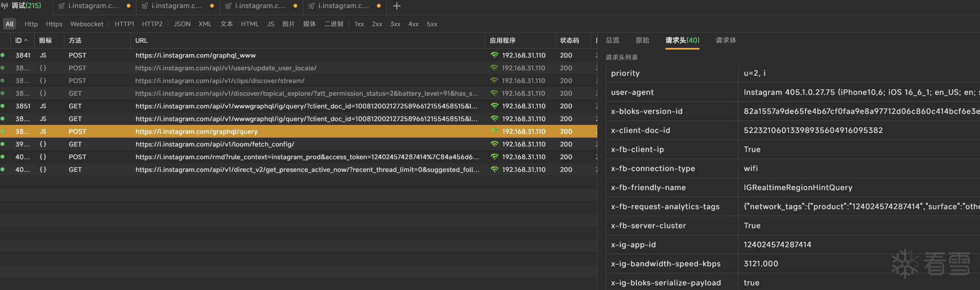Filter by 5xx status codes
This screenshot has width=980, height=290.
point(432,24)
